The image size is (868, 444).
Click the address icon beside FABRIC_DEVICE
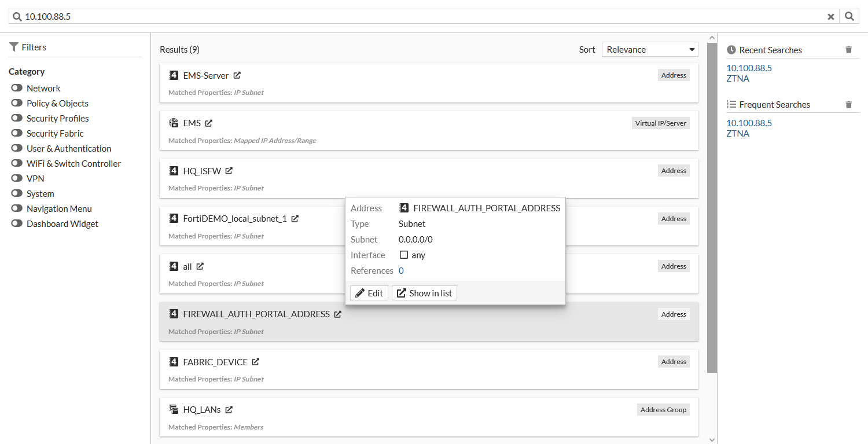[174, 361]
